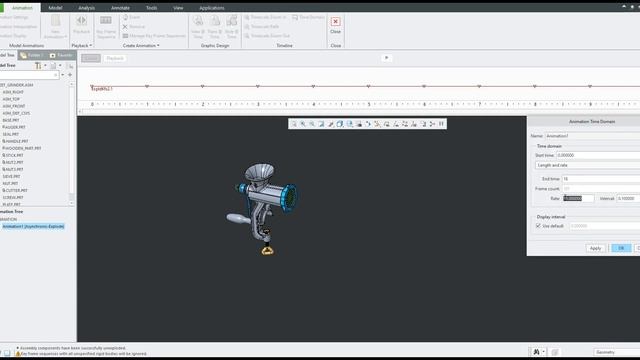Select Animation1 in the animation tree

33,226
